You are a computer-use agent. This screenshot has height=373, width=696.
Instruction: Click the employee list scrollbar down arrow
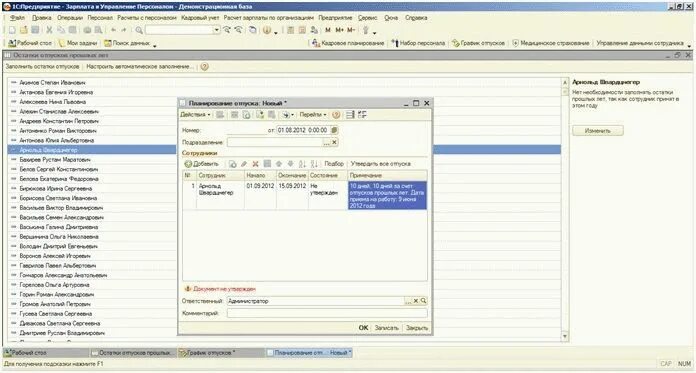(565, 337)
